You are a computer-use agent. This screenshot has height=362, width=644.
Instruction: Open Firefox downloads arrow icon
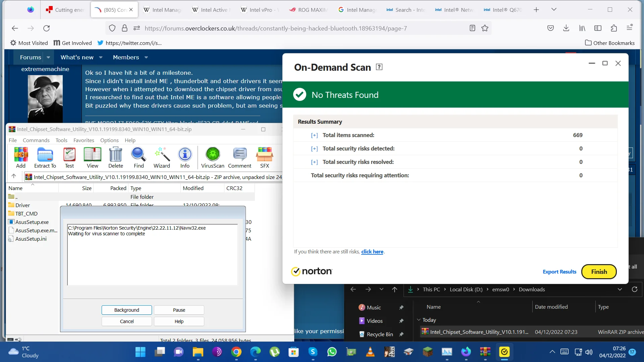[566, 28]
